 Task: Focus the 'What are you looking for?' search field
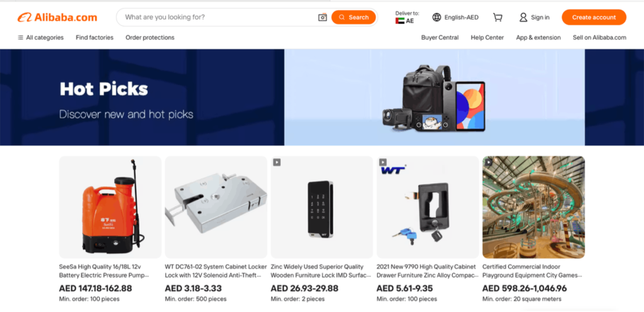point(219,17)
